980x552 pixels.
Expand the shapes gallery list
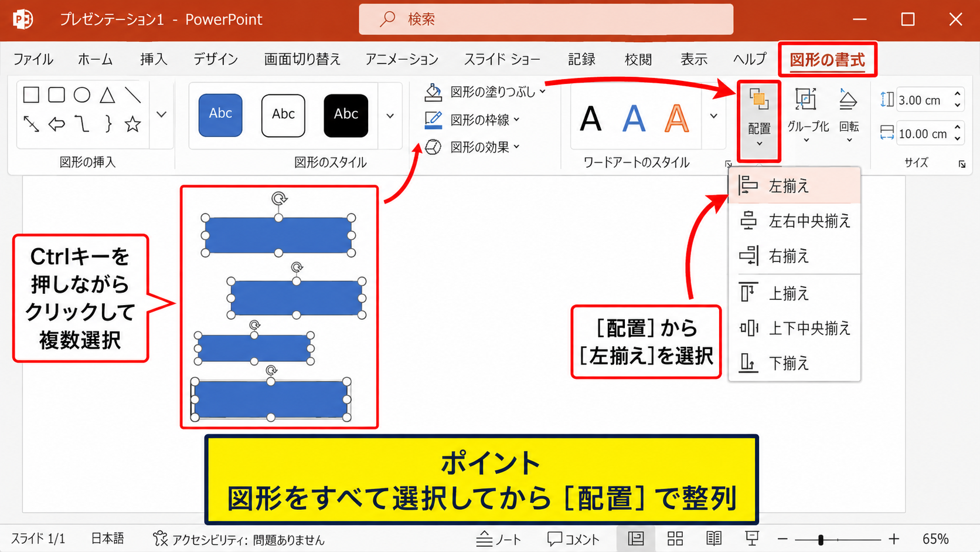[162, 114]
